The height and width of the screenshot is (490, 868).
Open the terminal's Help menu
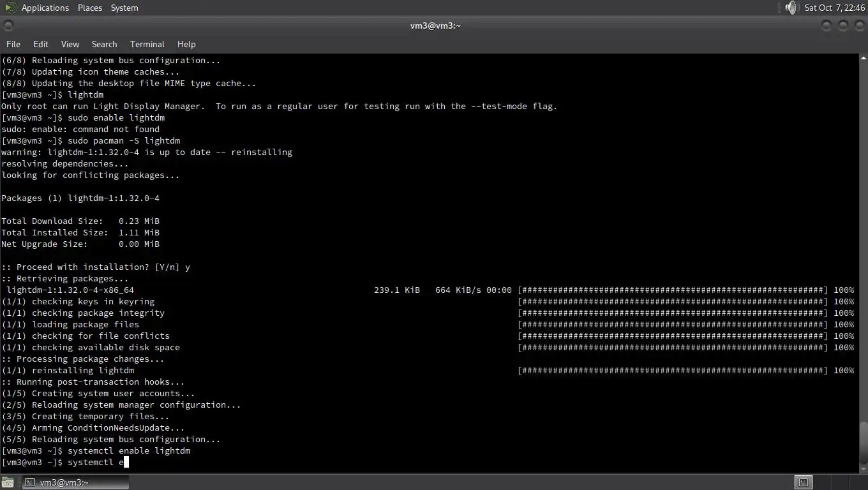point(186,44)
